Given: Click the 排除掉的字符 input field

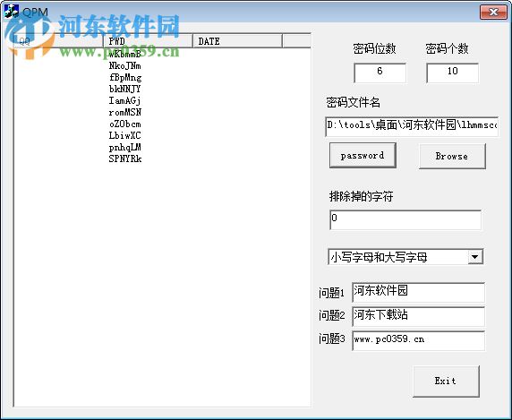Looking at the screenshot, I should click(x=405, y=219).
